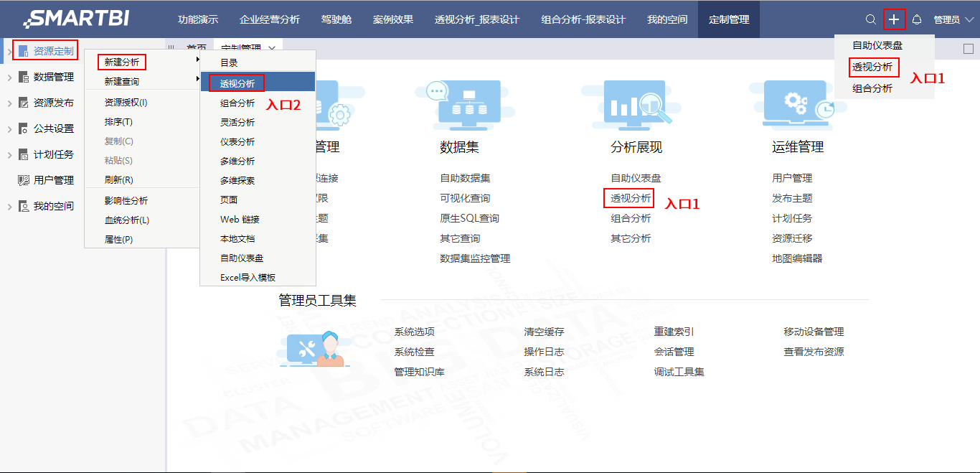Image resolution: width=980 pixels, height=473 pixels.
Task: Choose 灵活分析 in the submenu
Action: coord(258,123)
